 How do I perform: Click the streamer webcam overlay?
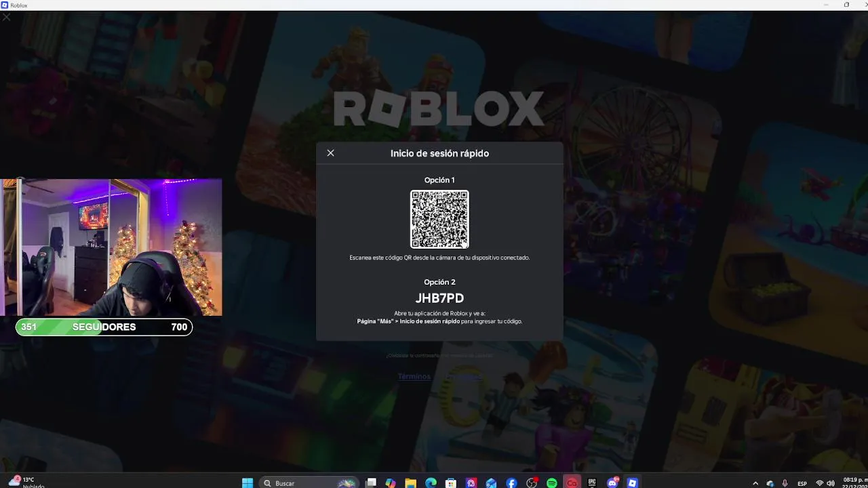point(111,247)
